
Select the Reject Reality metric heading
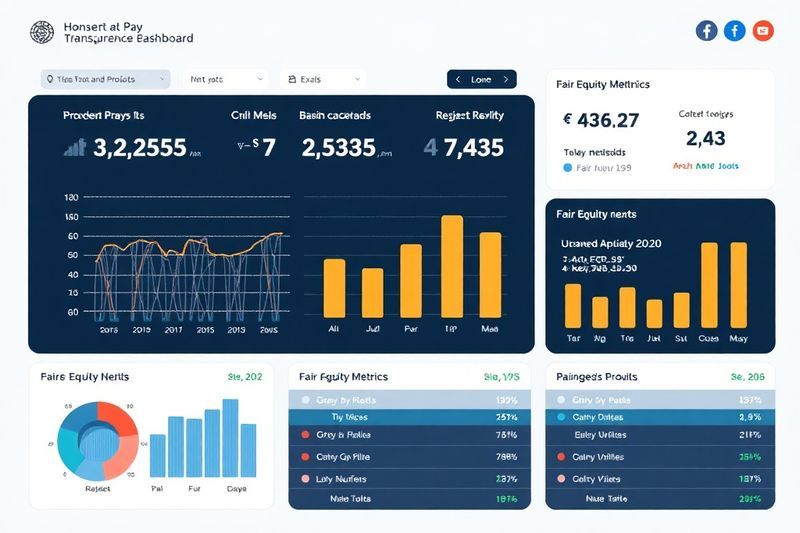click(469, 115)
